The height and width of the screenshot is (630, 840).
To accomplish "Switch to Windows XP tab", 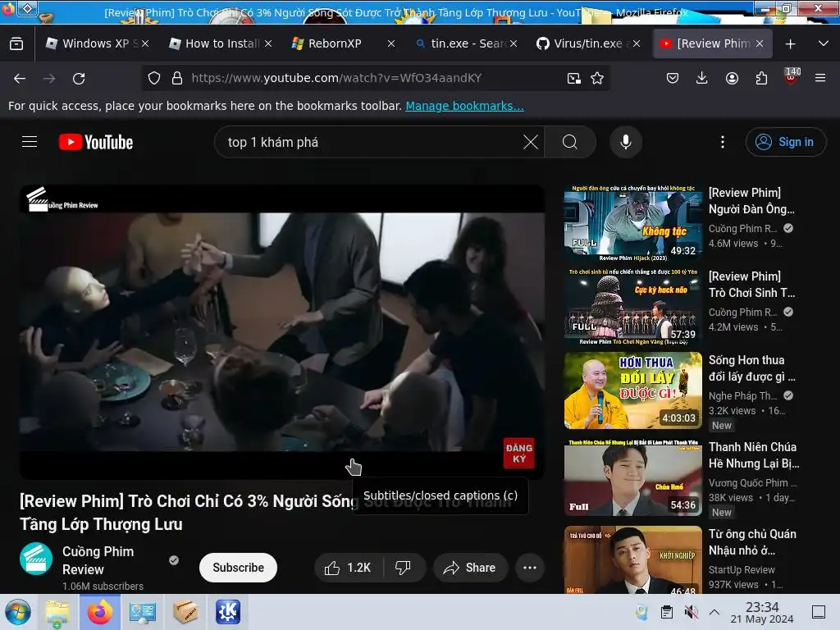I will [96, 43].
